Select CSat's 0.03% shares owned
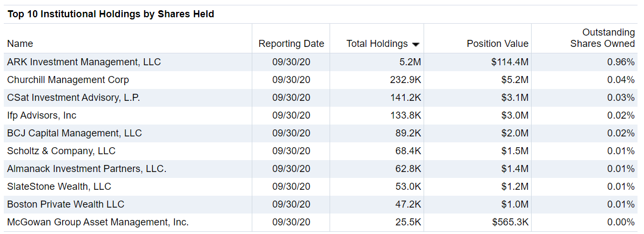The image size is (644, 234). [621, 98]
